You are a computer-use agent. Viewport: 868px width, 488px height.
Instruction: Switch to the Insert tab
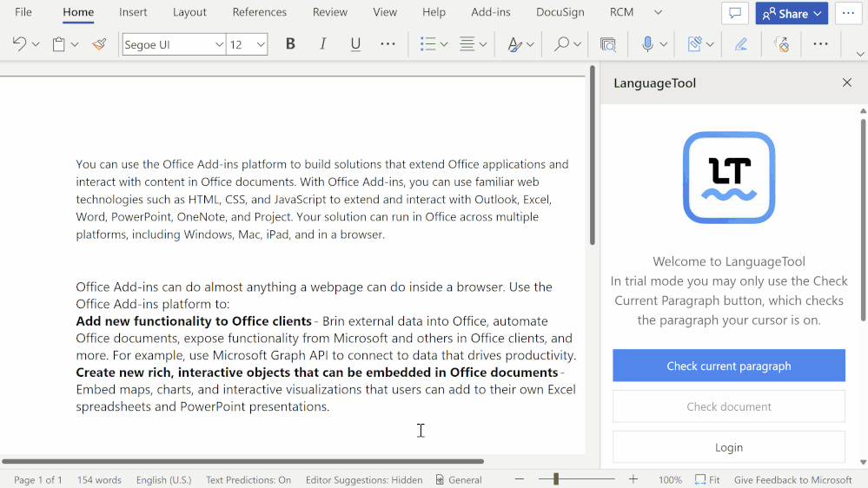click(x=133, y=12)
